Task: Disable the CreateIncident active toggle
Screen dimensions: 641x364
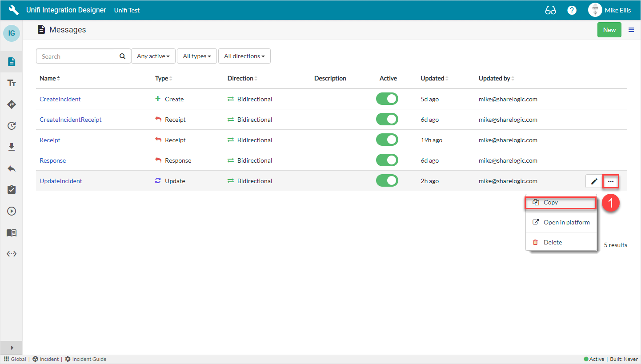Action: 387,99
